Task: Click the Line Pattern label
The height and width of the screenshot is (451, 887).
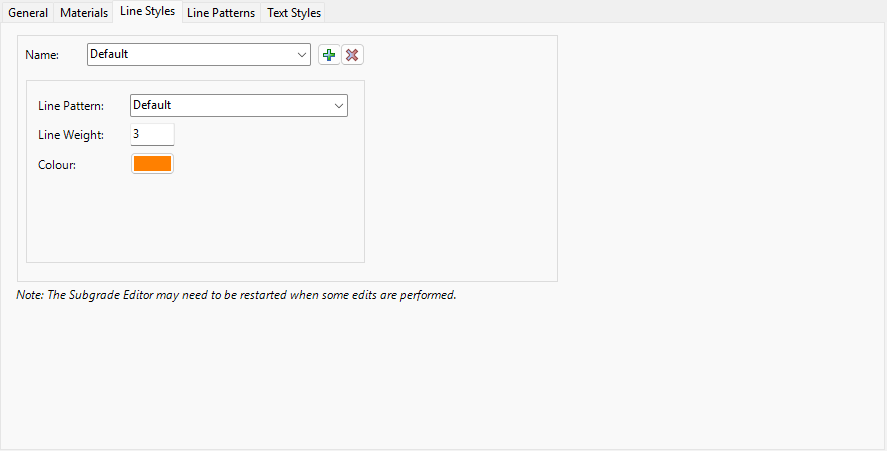Action: tap(71, 106)
